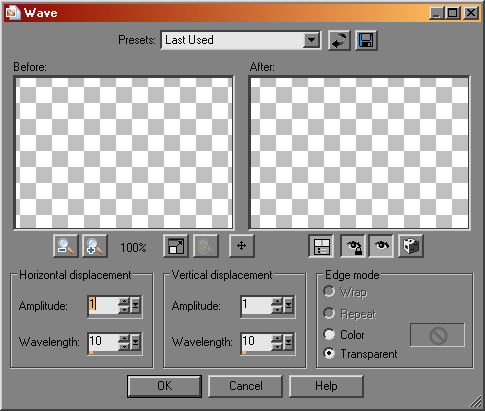Click the edge mode color swatch box
485x411 pixels.
[437, 335]
